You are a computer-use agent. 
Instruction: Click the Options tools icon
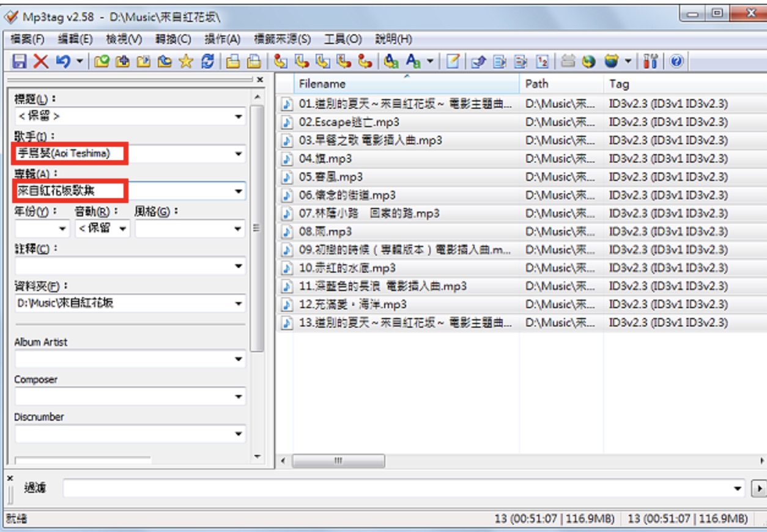[x=651, y=61]
